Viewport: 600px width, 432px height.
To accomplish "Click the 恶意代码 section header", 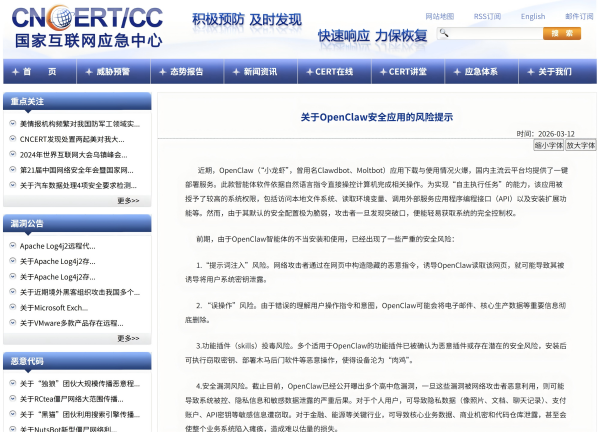I will click(77, 361).
